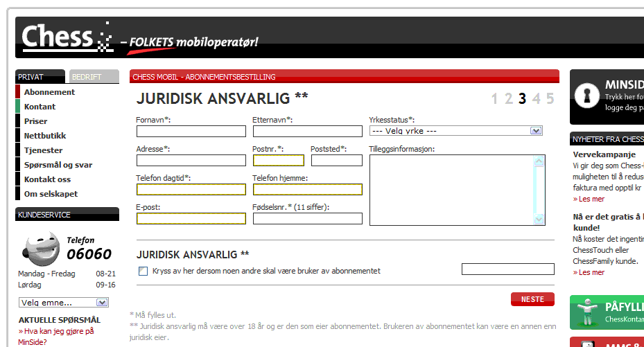
Task: Open the 'Velg emne...' dropdown
Action: [x=64, y=303]
